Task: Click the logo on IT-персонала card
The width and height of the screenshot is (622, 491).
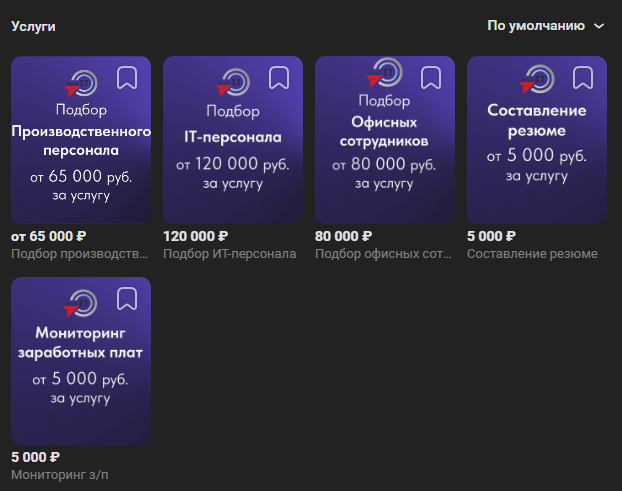Action: [232, 81]
